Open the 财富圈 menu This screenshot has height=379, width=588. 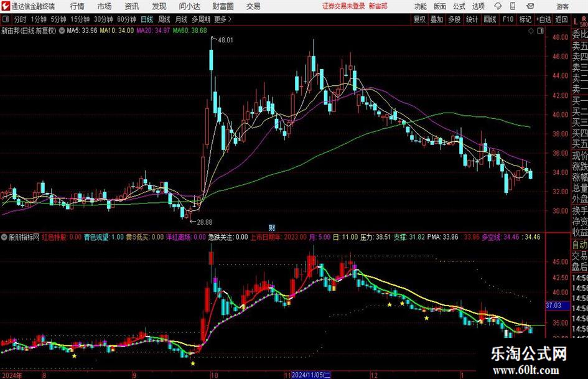(223, 6)
